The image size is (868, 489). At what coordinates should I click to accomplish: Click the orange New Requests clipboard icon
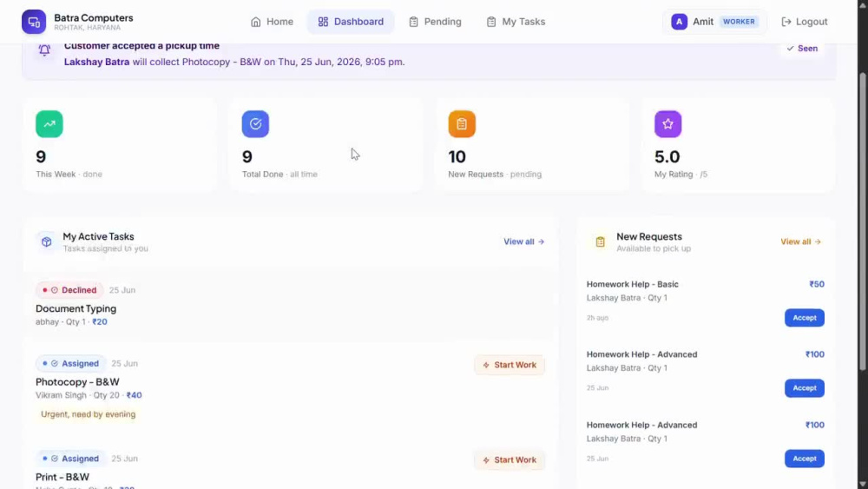(462, 124)
